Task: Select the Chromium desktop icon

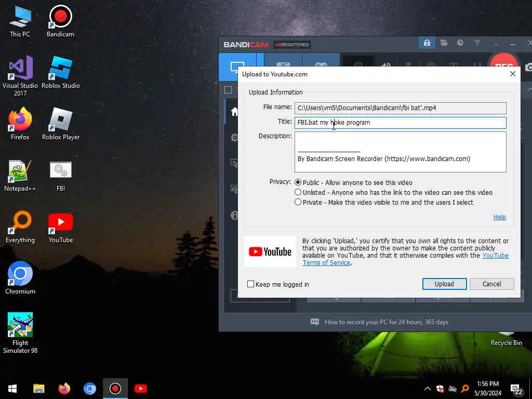Action: (20, 278)
